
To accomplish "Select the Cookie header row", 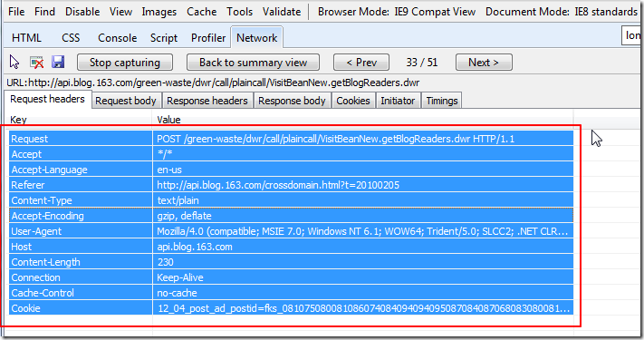I will [291, 308].
